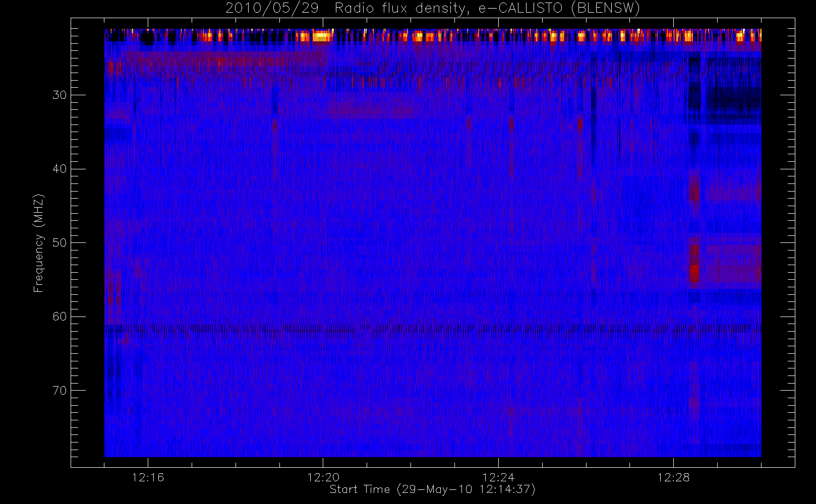Select the 12:20 time tick label

(x=323, y=477)
